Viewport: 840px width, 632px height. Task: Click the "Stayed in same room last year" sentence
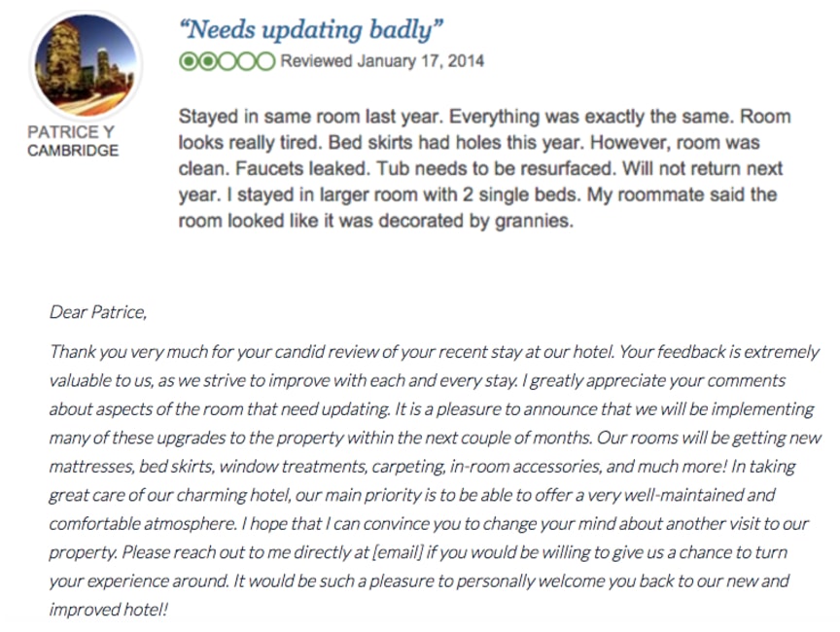coord(311,117)
